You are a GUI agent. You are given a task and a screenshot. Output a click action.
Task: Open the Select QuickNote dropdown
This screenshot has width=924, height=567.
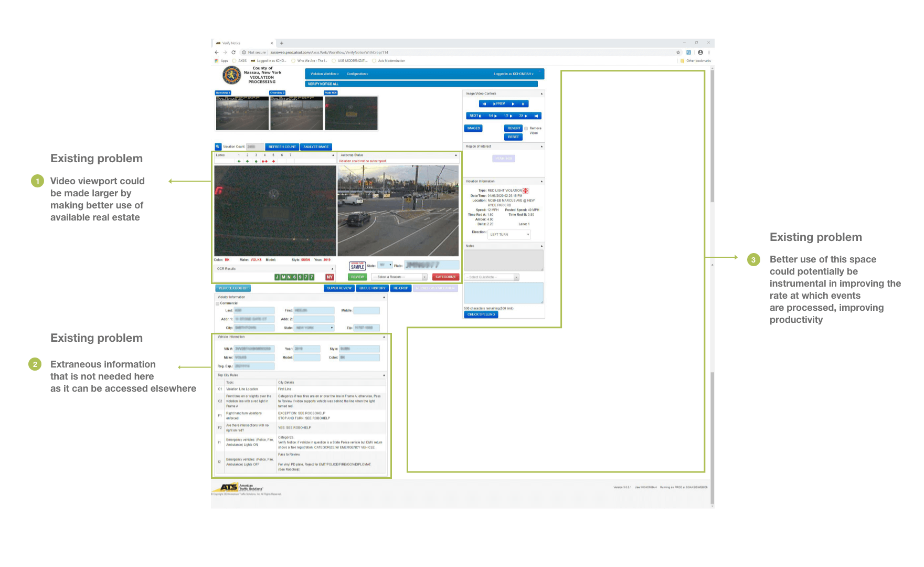click(492, 277)
